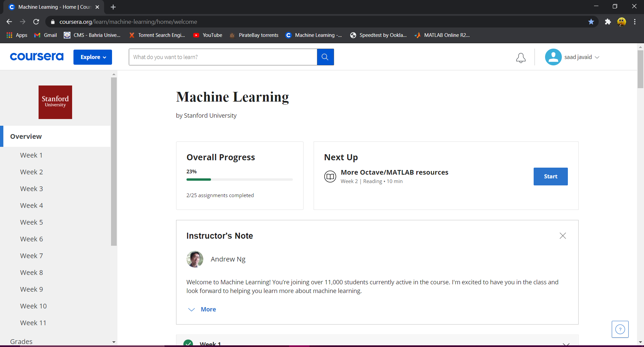Open the MATLAB Online bookmark

[442, 35]
